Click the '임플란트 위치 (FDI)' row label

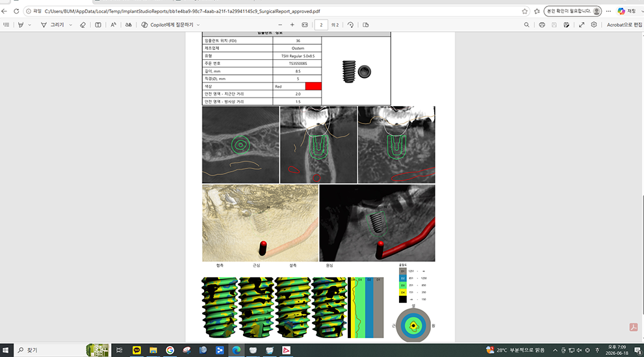[220, 41]
